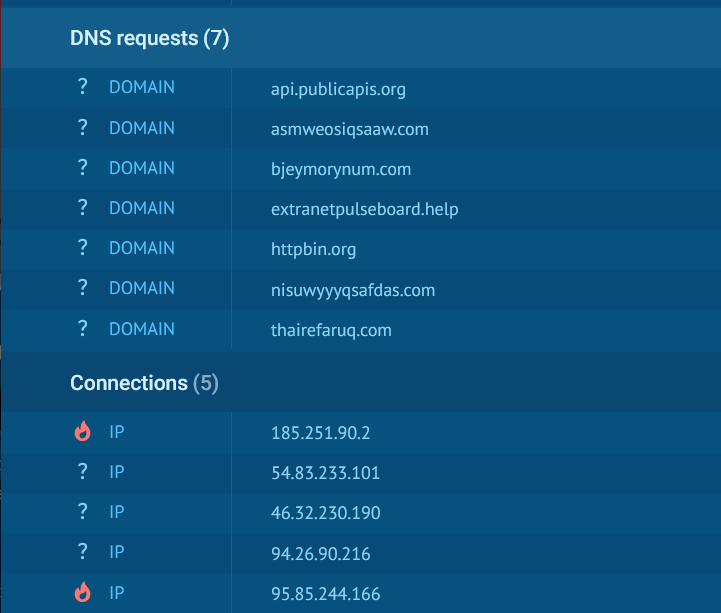This screenshot has height=613, width=721.
Task: Click the question mark icon for 46.32.230.190
Action: click(82, 511)
